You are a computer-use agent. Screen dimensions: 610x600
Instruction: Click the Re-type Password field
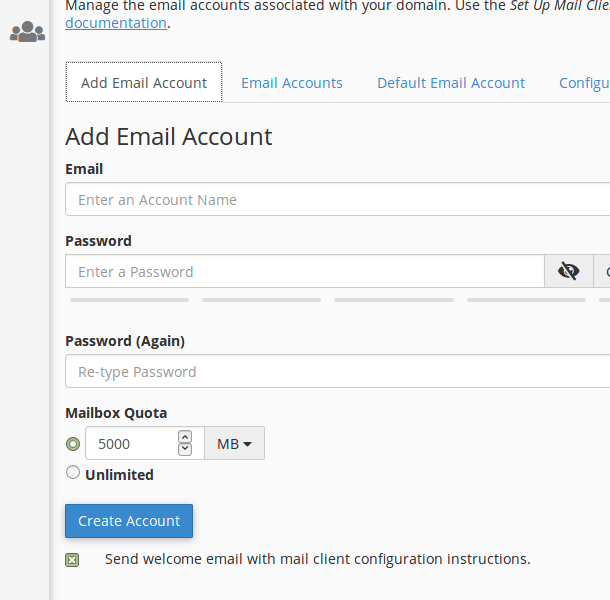coord(337,372)
